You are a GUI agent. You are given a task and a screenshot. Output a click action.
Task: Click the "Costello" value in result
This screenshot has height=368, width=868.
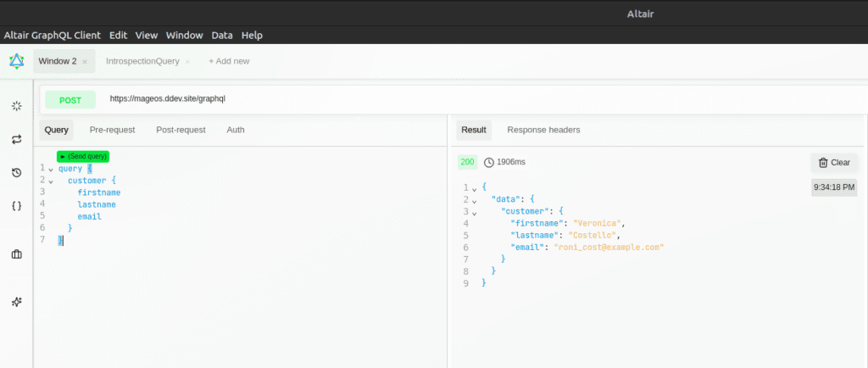coord(593,236)
